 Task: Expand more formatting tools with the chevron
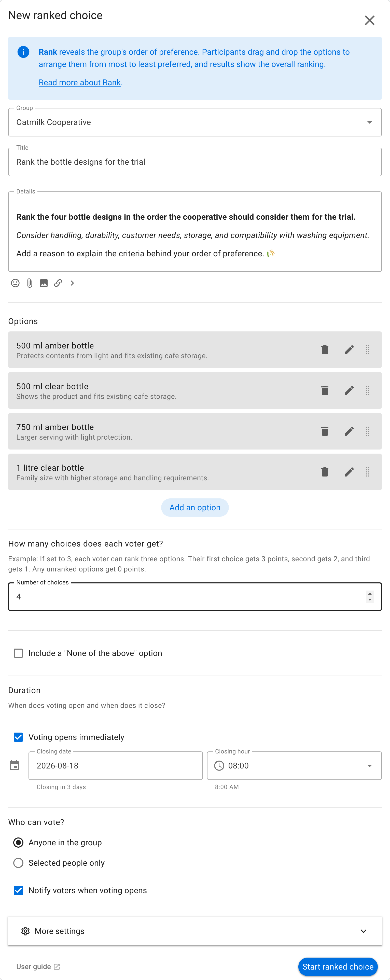coord(72,283)
